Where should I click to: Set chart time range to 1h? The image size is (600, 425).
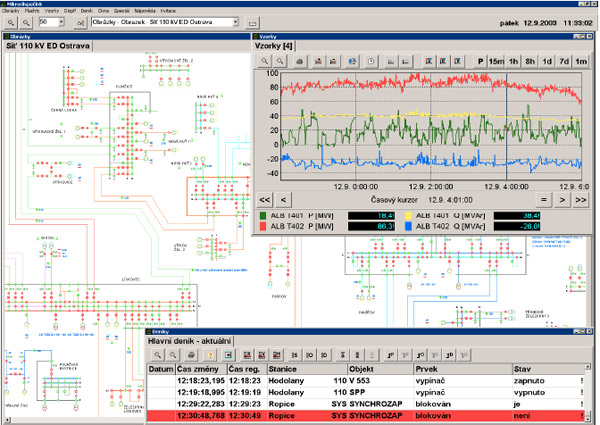514,61
